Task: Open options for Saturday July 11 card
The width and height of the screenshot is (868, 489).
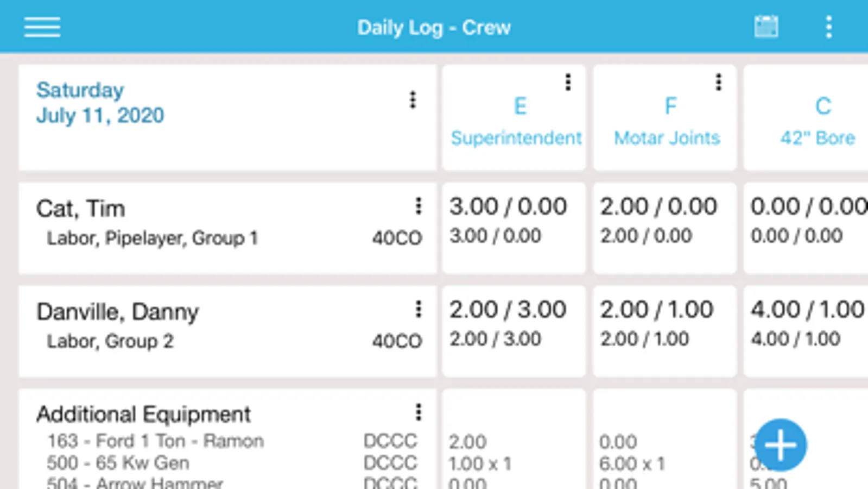Action: pos(413,100)
